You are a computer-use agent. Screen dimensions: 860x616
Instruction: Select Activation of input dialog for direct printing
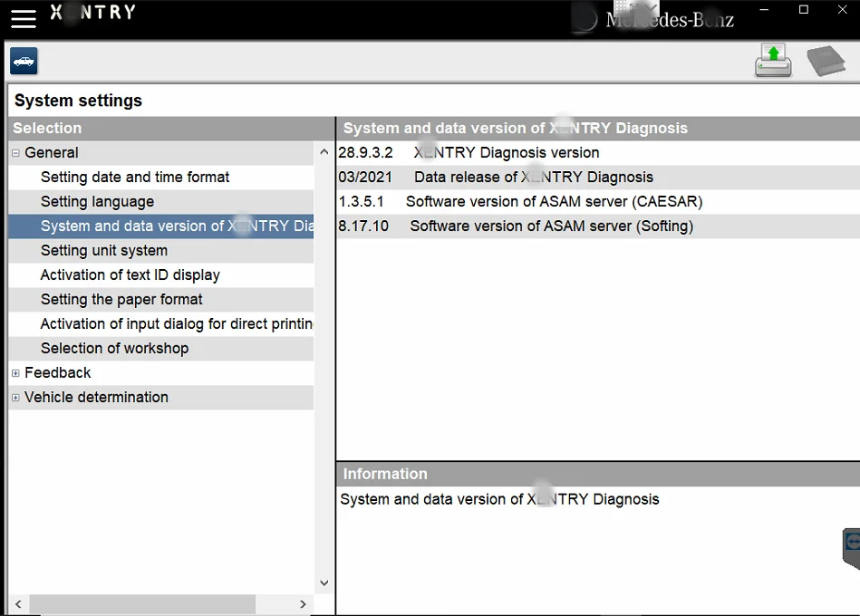(x=160, y=324)
